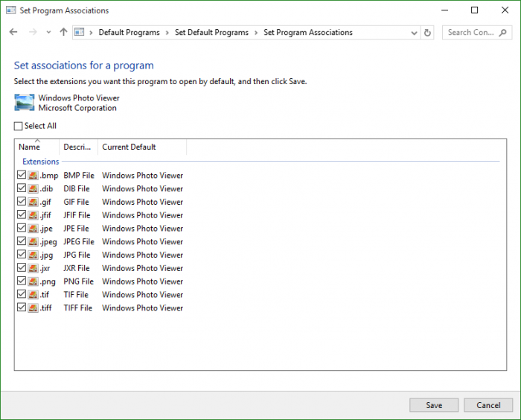Click the Save button
521x420 pixels.
434,405
